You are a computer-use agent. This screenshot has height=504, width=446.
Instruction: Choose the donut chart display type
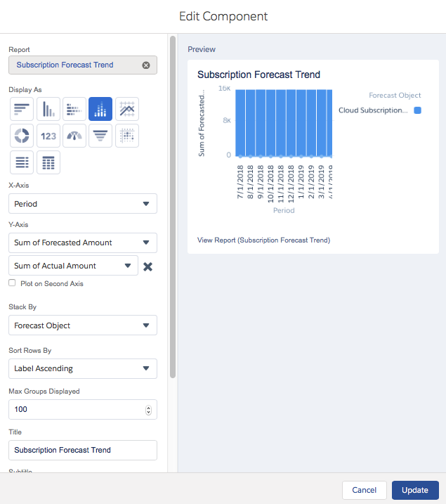click(22, 136)
